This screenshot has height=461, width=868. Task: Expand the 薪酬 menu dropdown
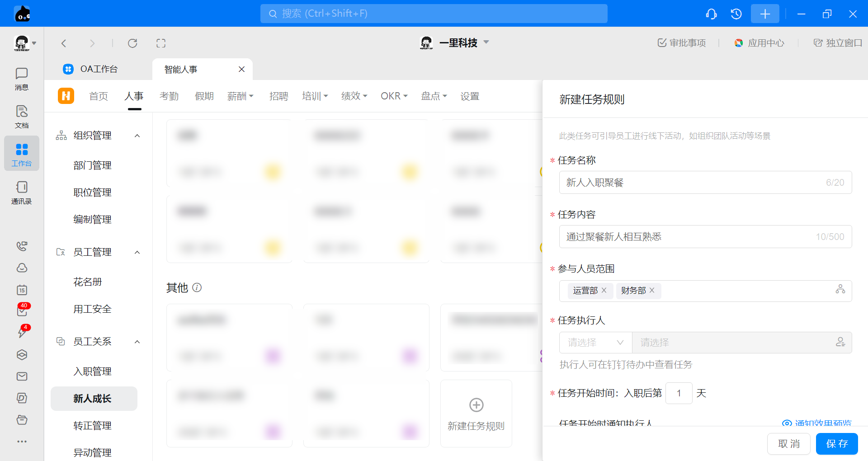[x=241, y=96]
